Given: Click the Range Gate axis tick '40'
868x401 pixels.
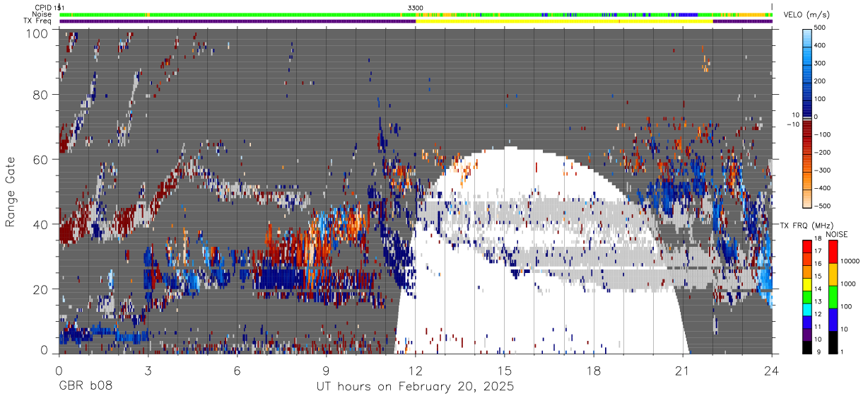Looking at the screenshot, I should click(x=42, y=224).
